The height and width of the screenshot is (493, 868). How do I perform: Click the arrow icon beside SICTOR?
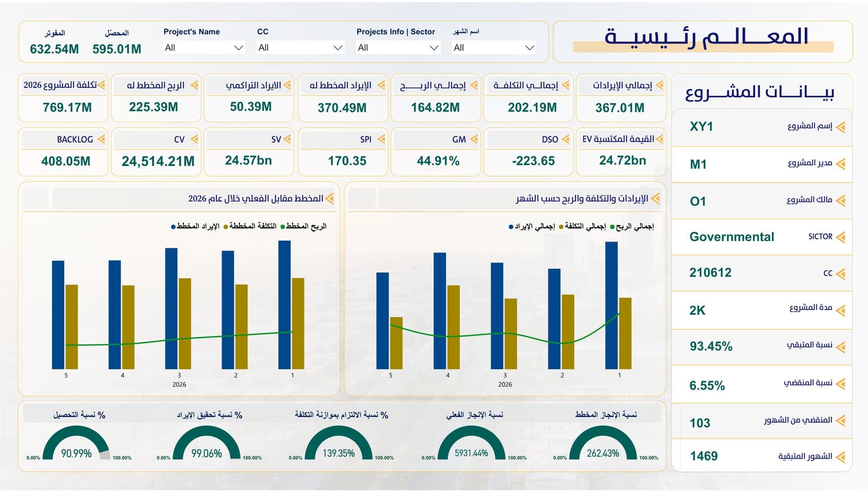[x=840, y=237]
